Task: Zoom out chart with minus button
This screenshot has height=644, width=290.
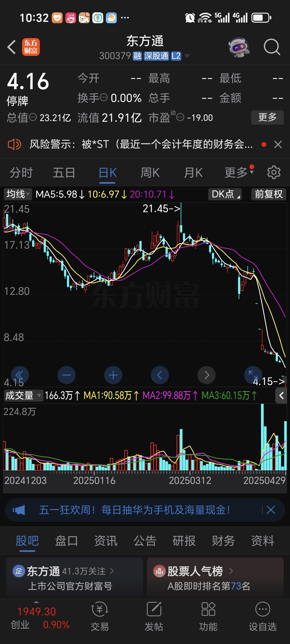Action: [x=66, y=375]
